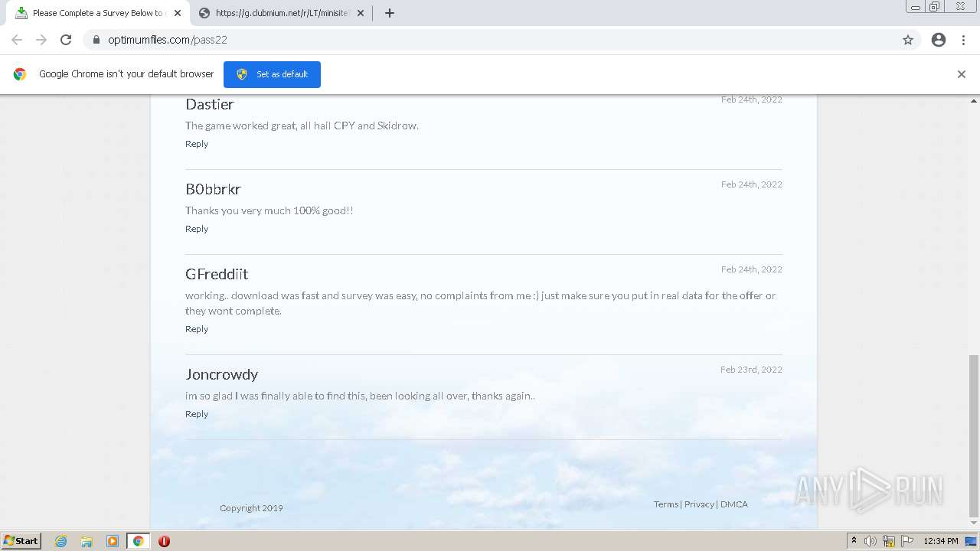Open the Chrome three-dot menu
Viewport: 980px width, 551px height.
(963, 40)
